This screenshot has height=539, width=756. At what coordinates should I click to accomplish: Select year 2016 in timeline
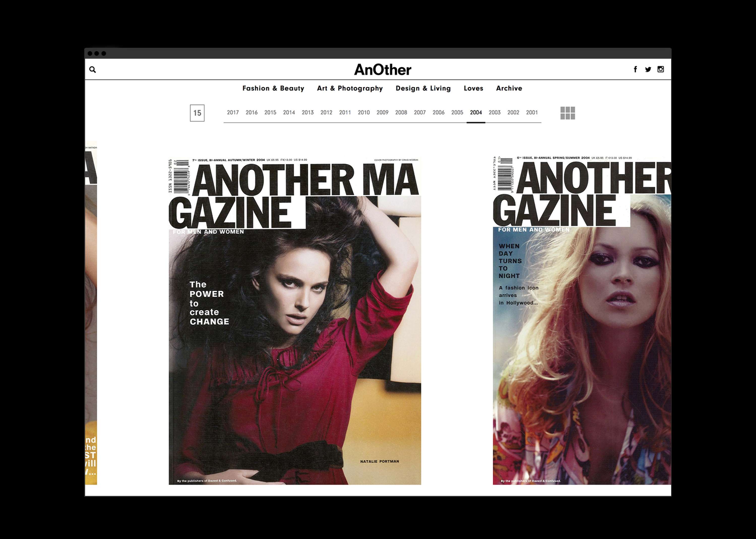252,113
